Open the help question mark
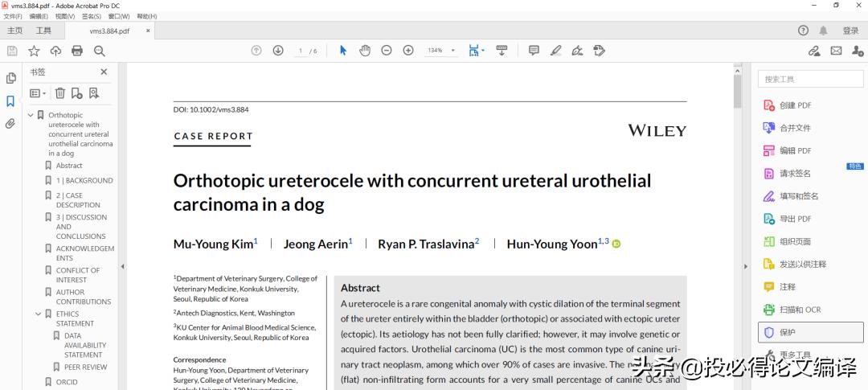The height and width of the screenshot is (390, 868). 803,31
